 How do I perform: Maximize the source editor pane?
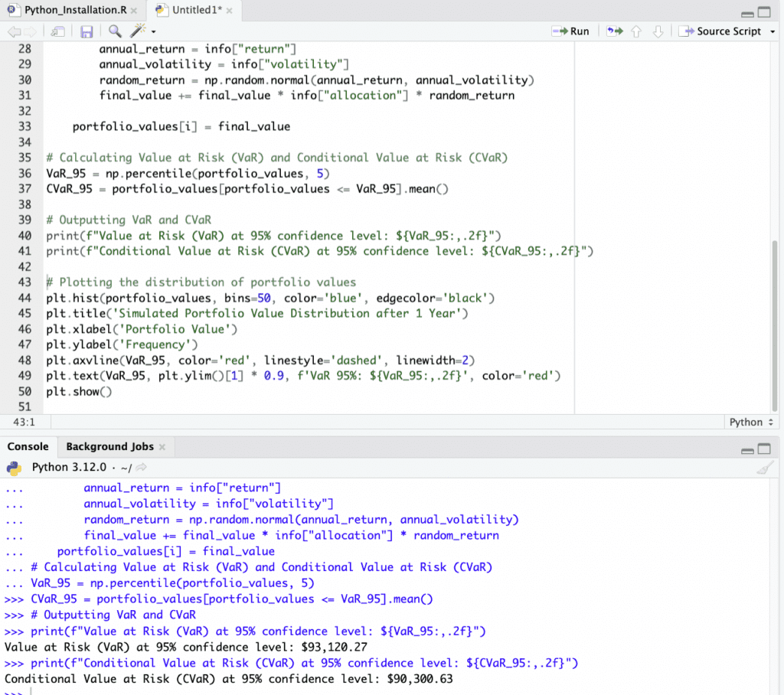point(764,12)
